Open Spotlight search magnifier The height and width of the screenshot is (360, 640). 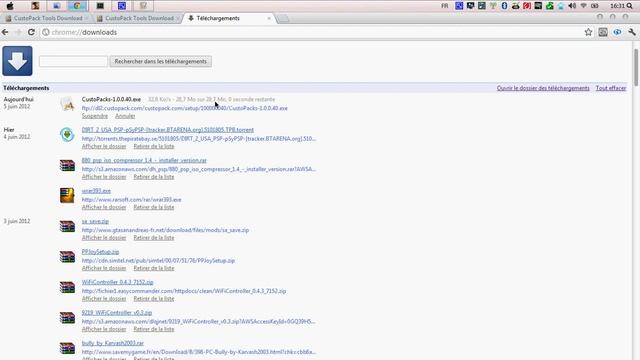630,6
